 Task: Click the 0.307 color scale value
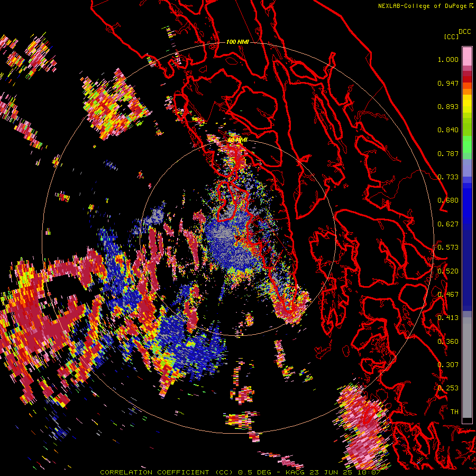[448, 365]
